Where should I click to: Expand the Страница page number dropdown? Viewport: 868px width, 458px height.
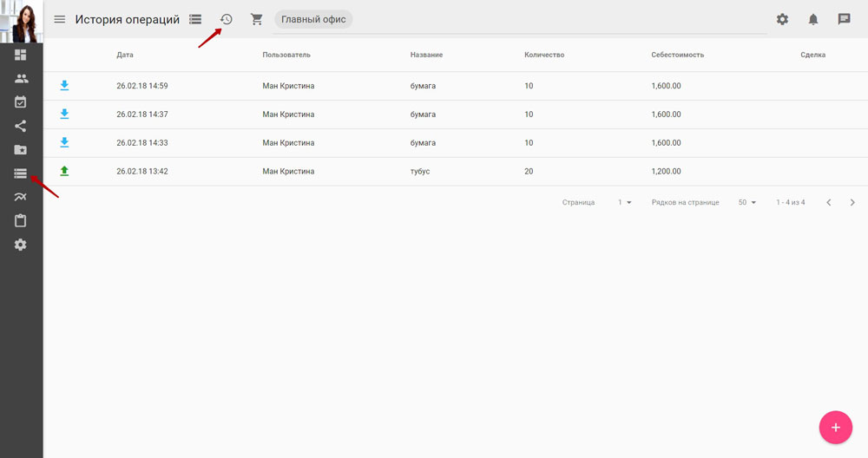[625, 202]
